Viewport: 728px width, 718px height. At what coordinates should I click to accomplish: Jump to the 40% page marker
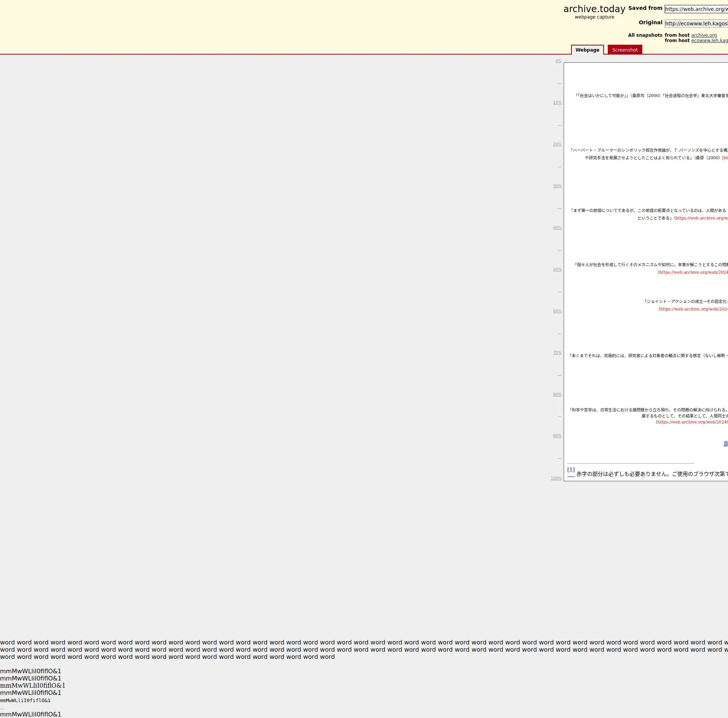click(557, 228)
